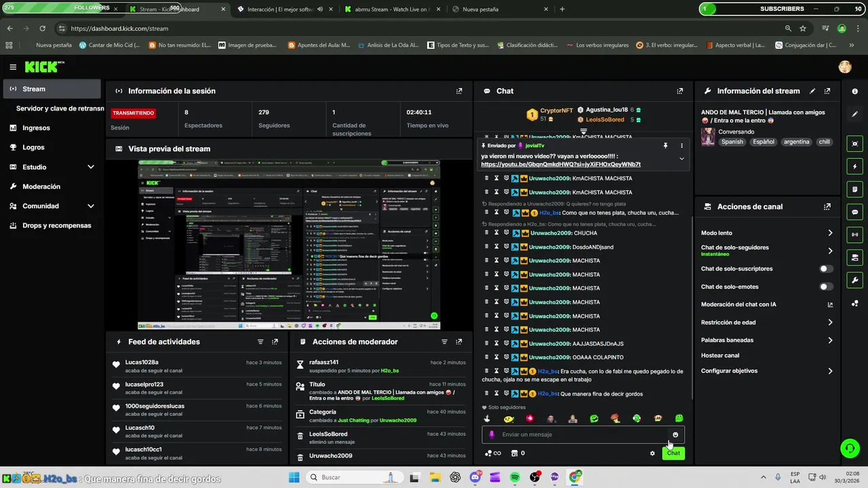This screenshot has width=868, height=488.
Task: Edit stream info with the pencil icon
Action: coord(812,91)
